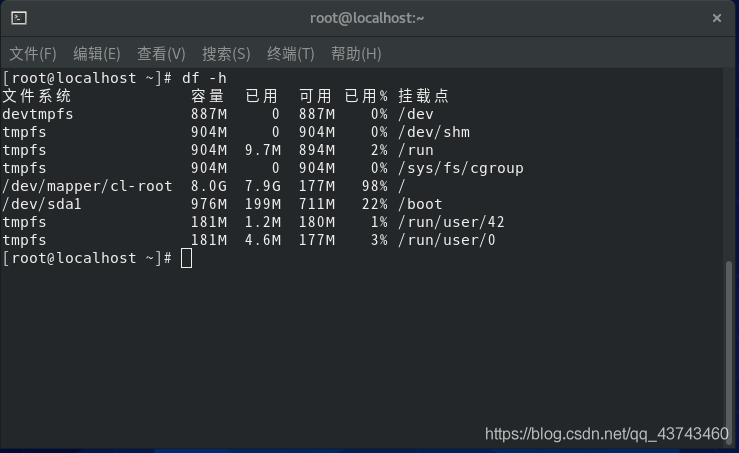Screen dimensions: 739x453
Task: Click the 8.0G capacity value
Action: [x=209, y=186]
